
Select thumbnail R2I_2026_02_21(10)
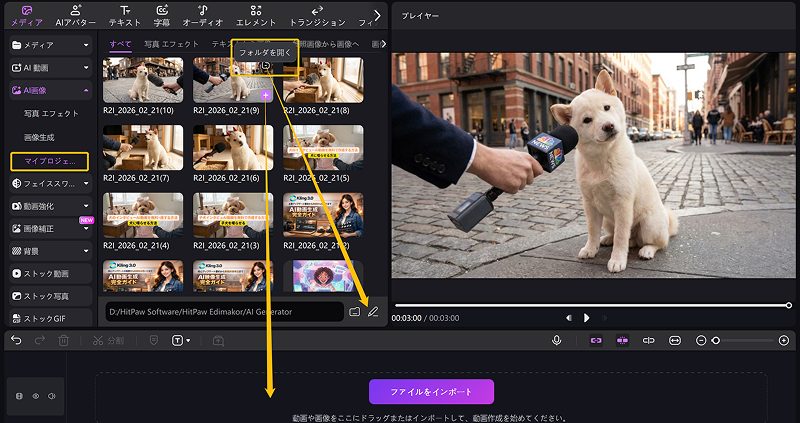[x=143, y=80]
